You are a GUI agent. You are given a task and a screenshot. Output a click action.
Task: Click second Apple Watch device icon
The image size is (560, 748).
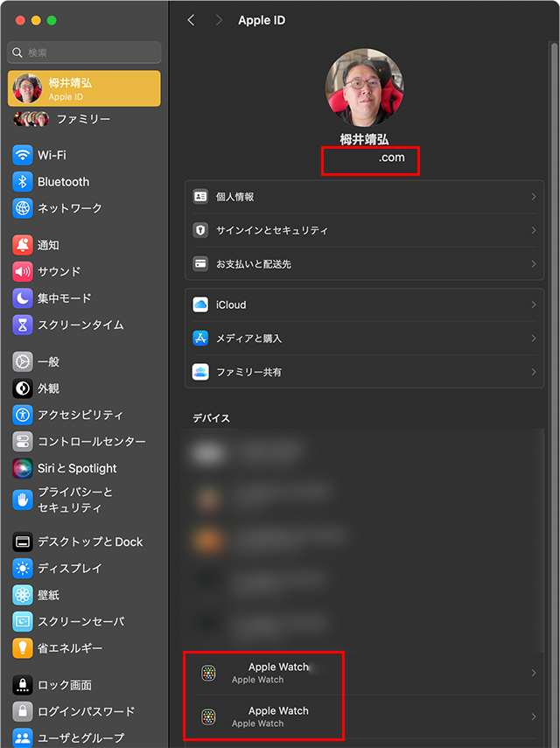[x=208, y=717]
